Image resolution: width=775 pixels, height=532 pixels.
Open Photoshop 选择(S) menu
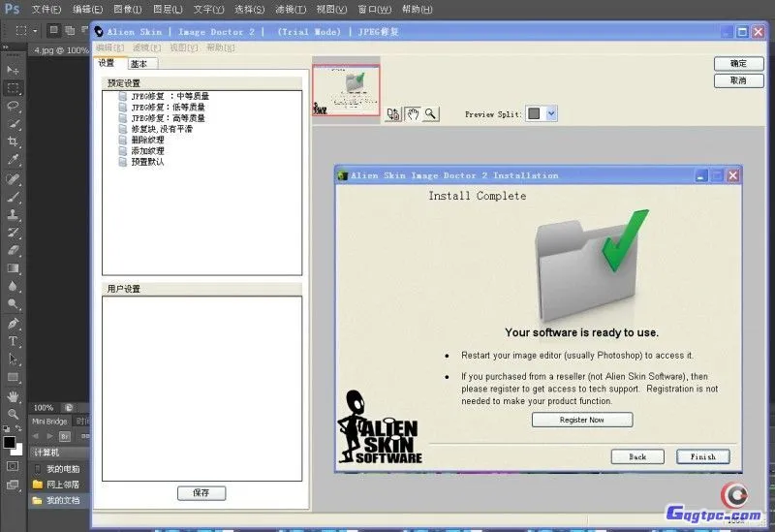pyautogui.click(x=249, y=9)
